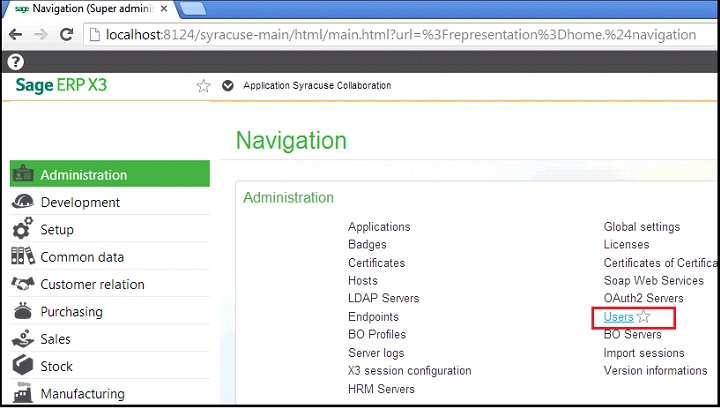
Task: Open the Endpoints link
Action: 373,317
